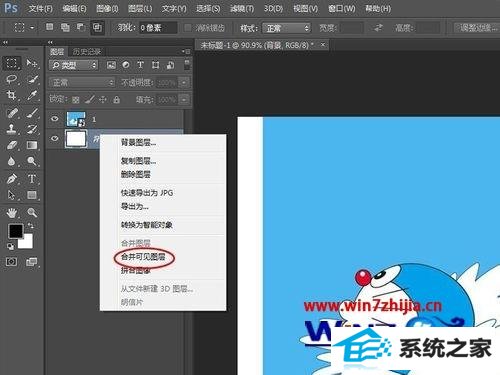Select the Hand tool
Viewport: 500px width, 375px height.
pyautogui.click(x=12, y=212)
